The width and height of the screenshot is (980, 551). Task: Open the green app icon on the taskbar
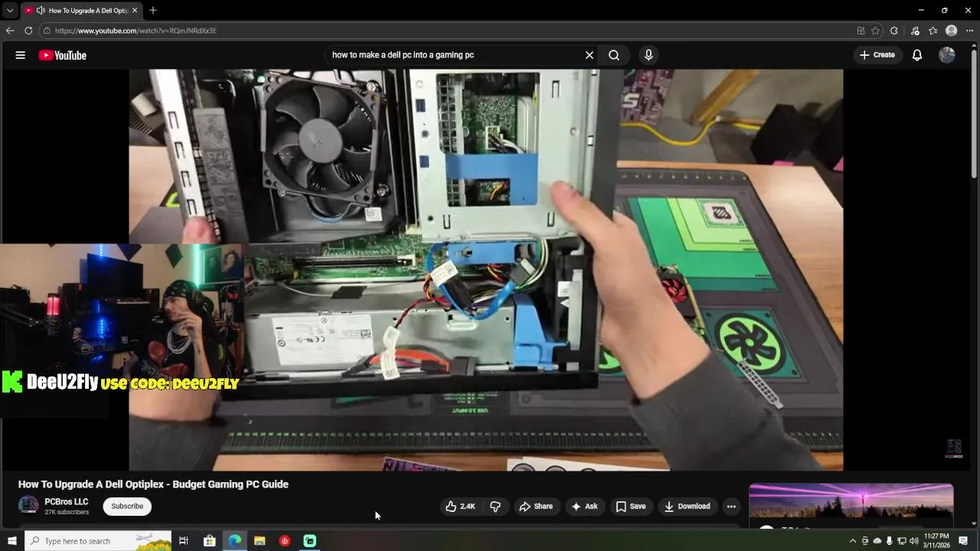point(310,541)
